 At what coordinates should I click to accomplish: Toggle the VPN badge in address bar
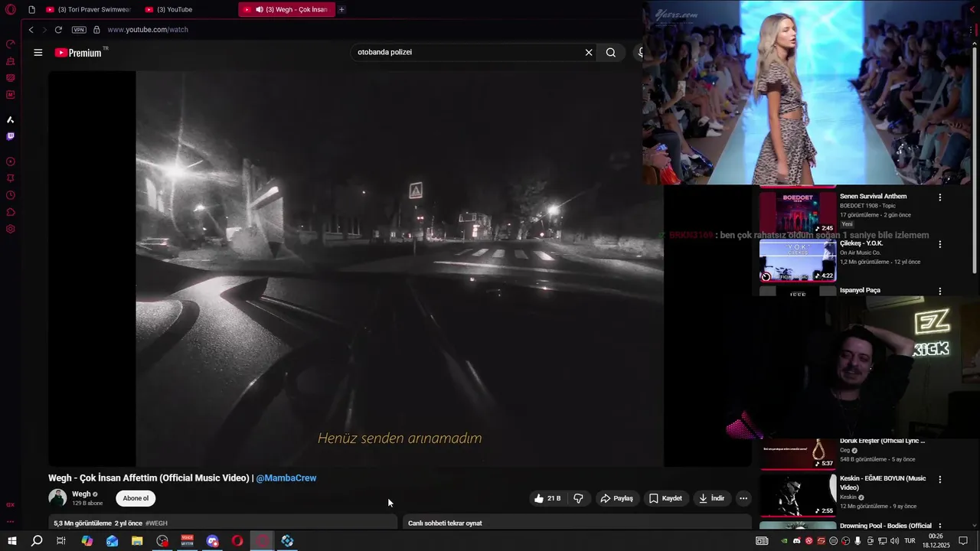(79, 30)
